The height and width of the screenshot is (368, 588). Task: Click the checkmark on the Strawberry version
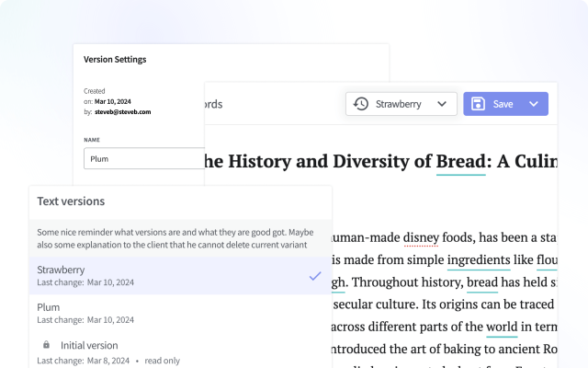click(x=315, y=276)
